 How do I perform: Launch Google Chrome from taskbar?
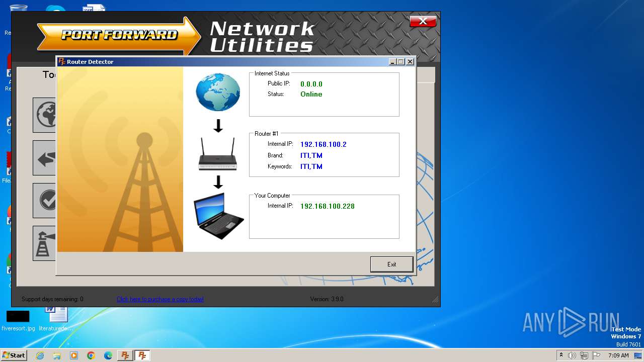[x=91, y=355]
